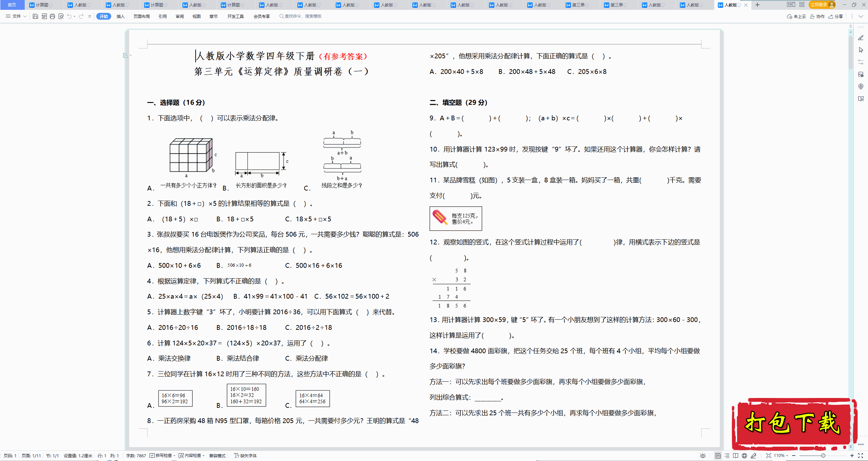Close the active 人教版 document tab
The width and height of the screenshot is (868, 461).
pyautogui.click(x=746, y=5)
